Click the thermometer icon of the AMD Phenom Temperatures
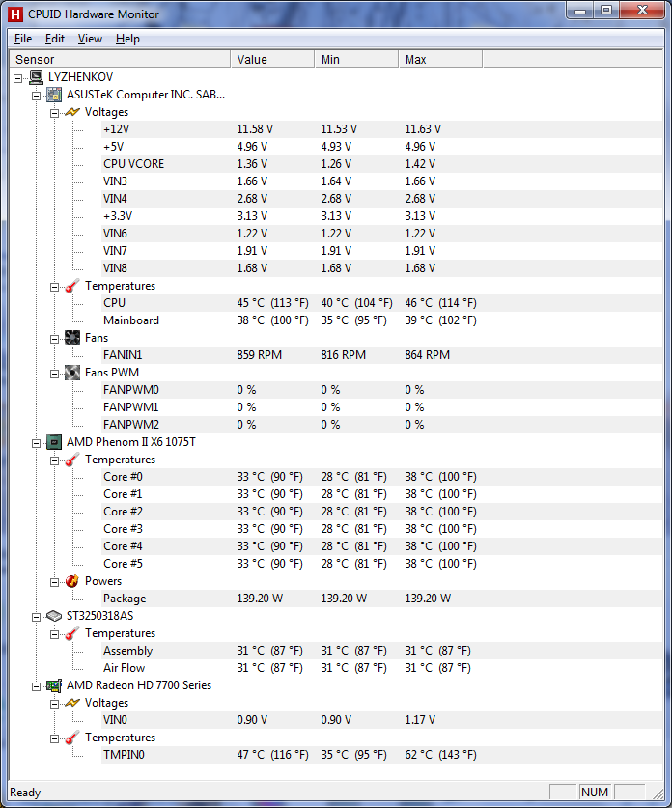Viewport: 672px width, 808px height. 72,460
